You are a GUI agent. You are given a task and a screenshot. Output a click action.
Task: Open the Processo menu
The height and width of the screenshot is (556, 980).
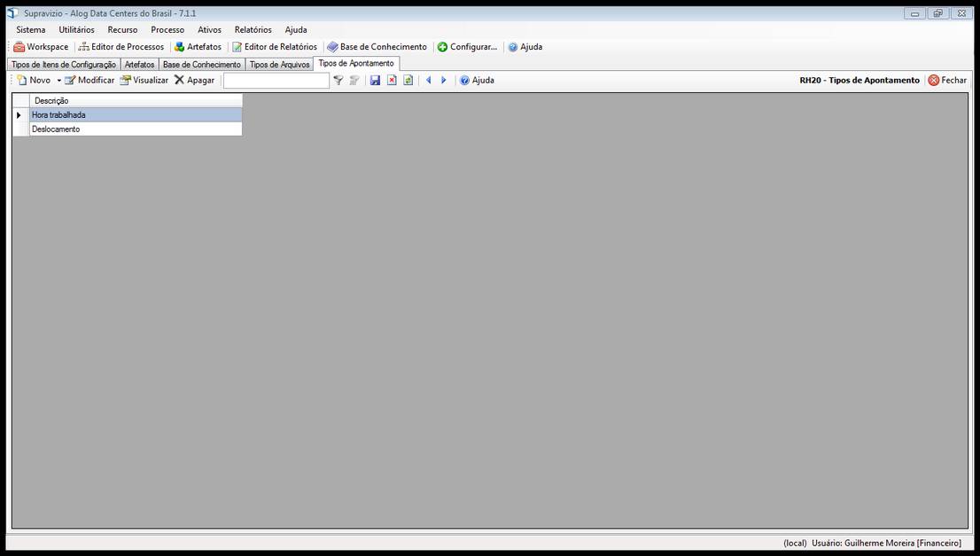click(x=167, y=29)
